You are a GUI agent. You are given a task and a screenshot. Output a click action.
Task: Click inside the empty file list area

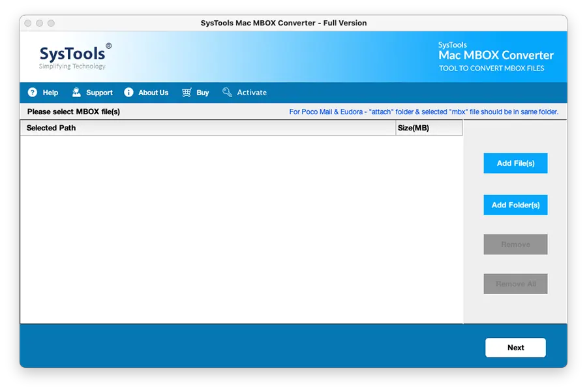241,228
